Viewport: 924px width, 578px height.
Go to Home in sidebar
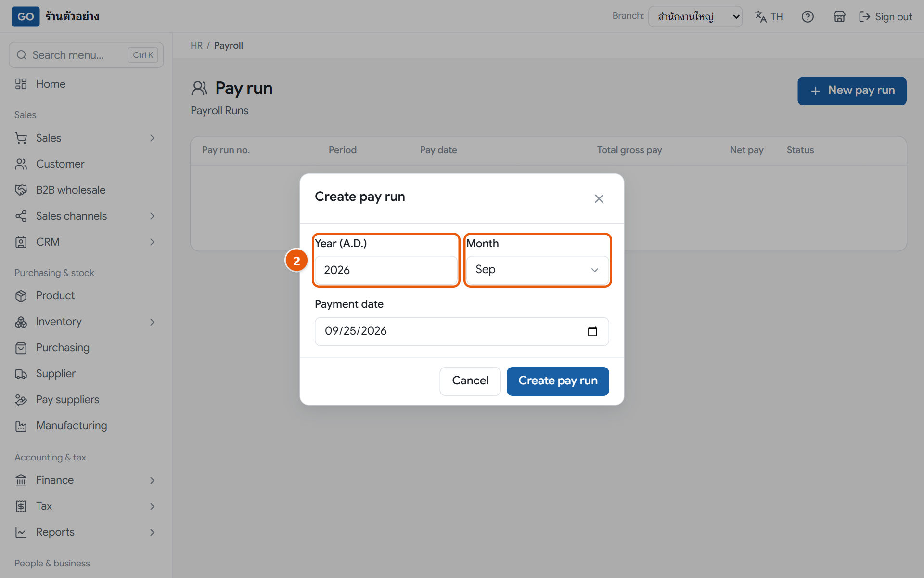86,84
